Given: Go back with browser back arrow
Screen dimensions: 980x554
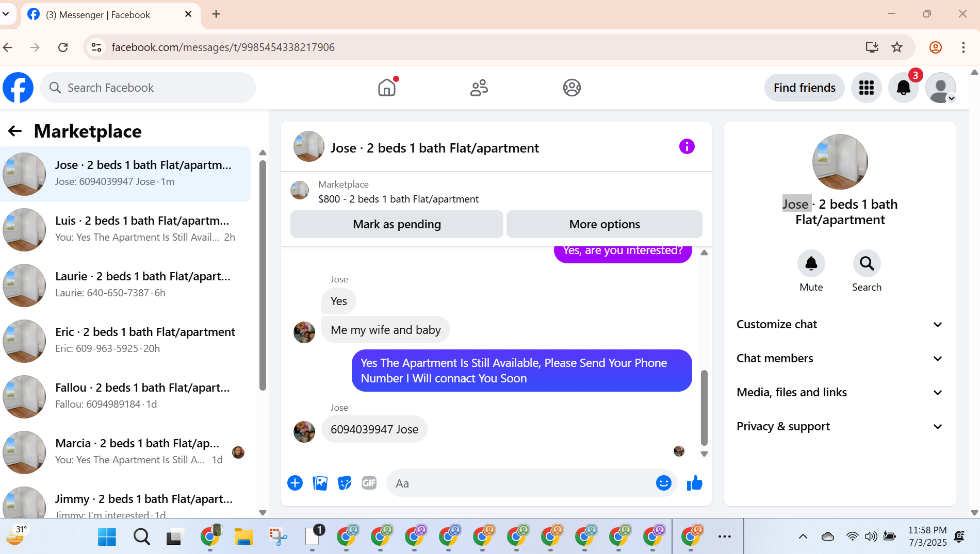Looking at the screenshot, I should (8, 47).
